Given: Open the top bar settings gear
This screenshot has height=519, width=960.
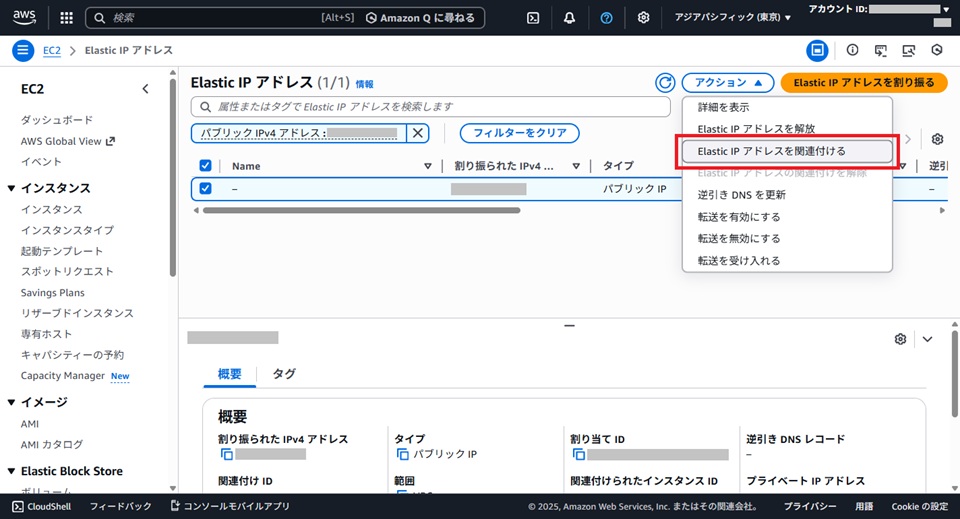Looking at the screenshot, I should point(643,18).
